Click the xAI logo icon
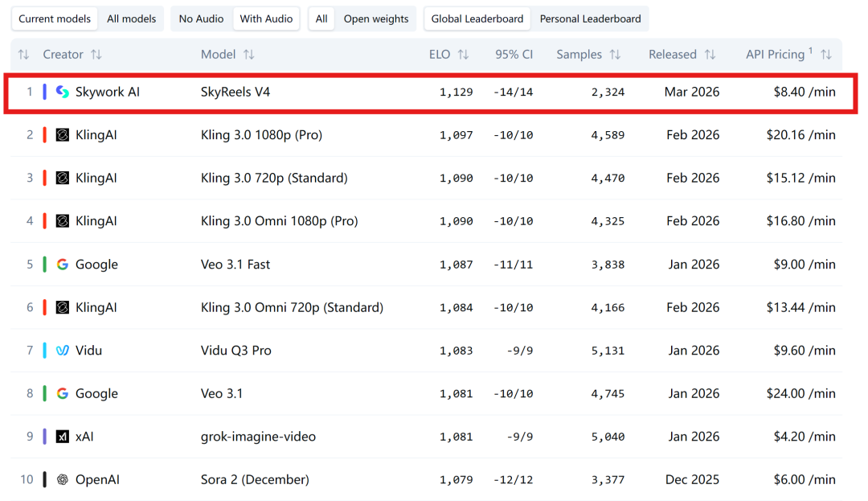Screen dimensions: 868x501 click(63, 437)
